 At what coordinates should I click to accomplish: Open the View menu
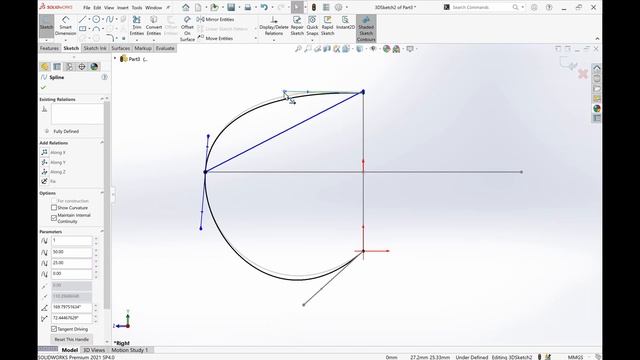109,8
